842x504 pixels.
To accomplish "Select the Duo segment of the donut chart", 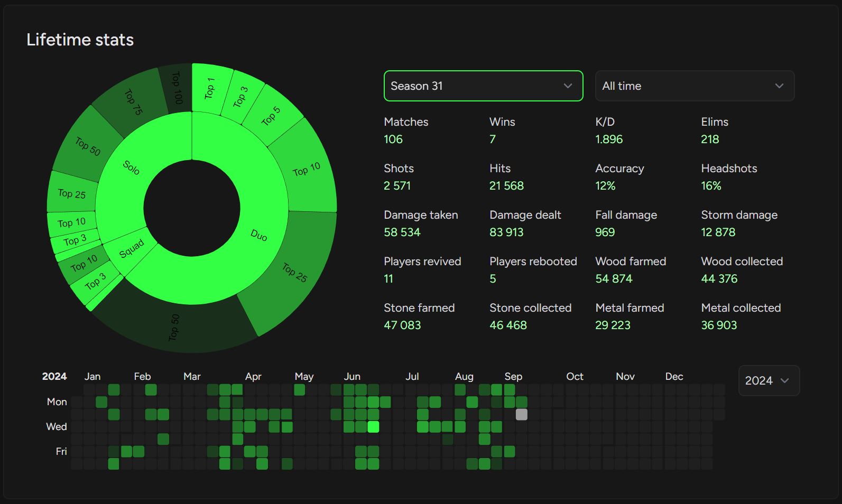I will click(x=258, y=235).
